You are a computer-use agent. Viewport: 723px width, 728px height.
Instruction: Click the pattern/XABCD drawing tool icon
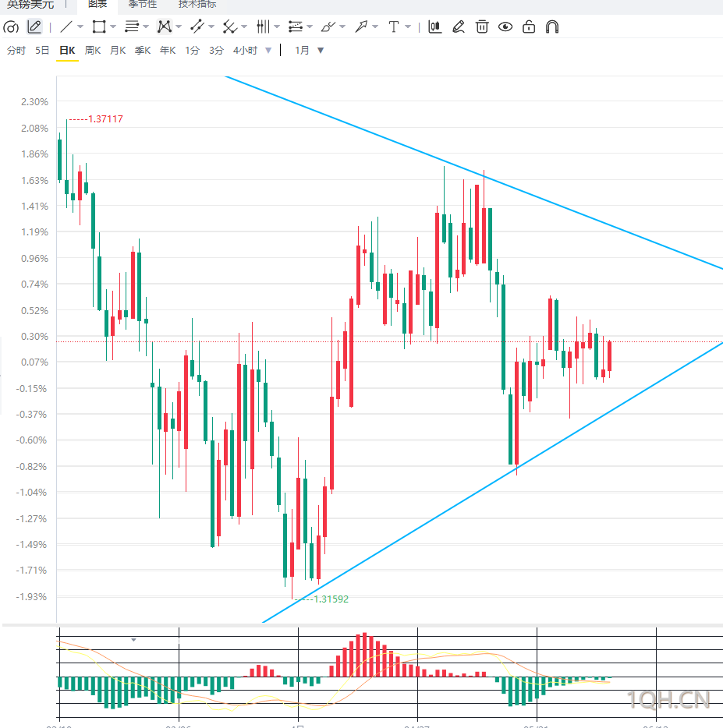pyautogui.click(x=165, y=27)
